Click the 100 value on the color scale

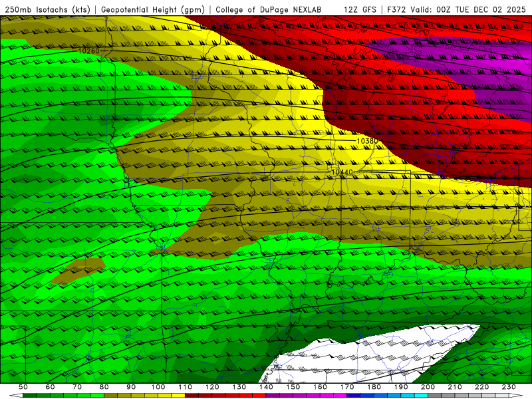pyautogui.click(x=158, y=387)
